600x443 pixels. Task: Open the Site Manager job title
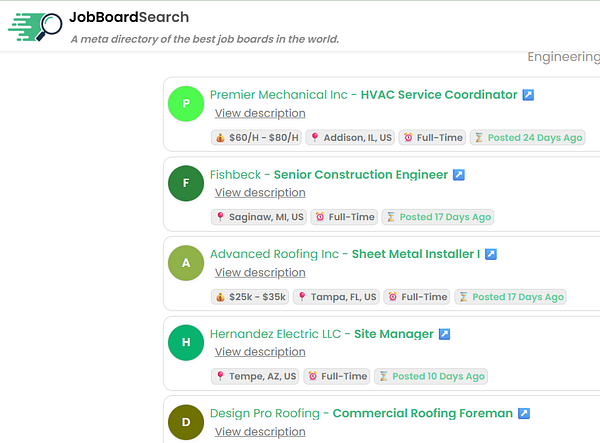(x=394, y=334)
